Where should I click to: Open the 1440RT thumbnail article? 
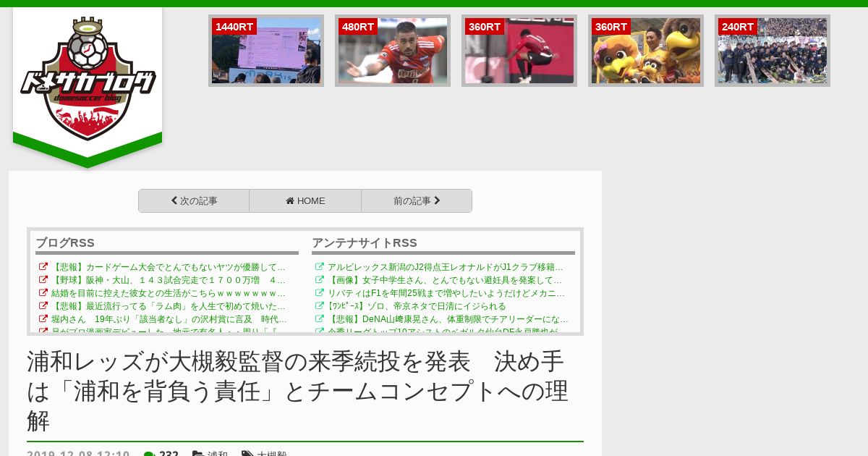point(266,51)
